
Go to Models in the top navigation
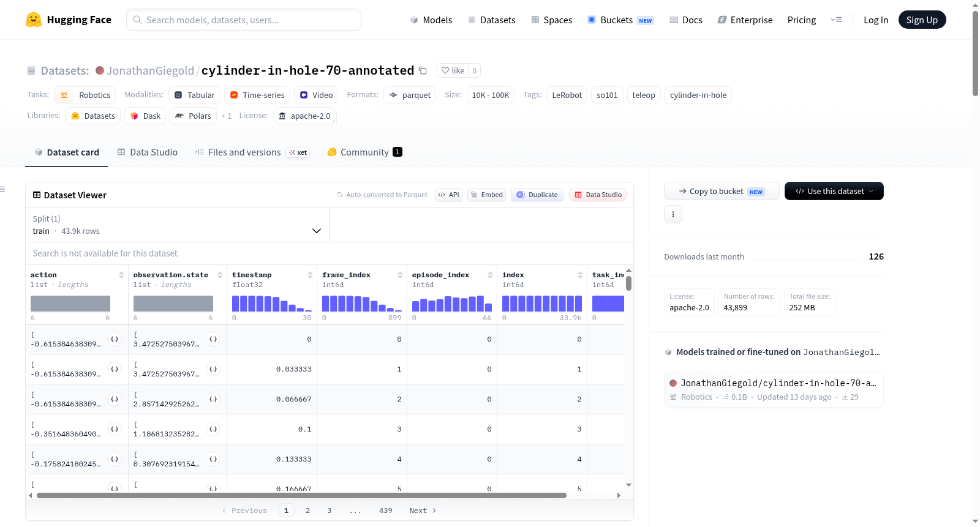pos(431,20)
